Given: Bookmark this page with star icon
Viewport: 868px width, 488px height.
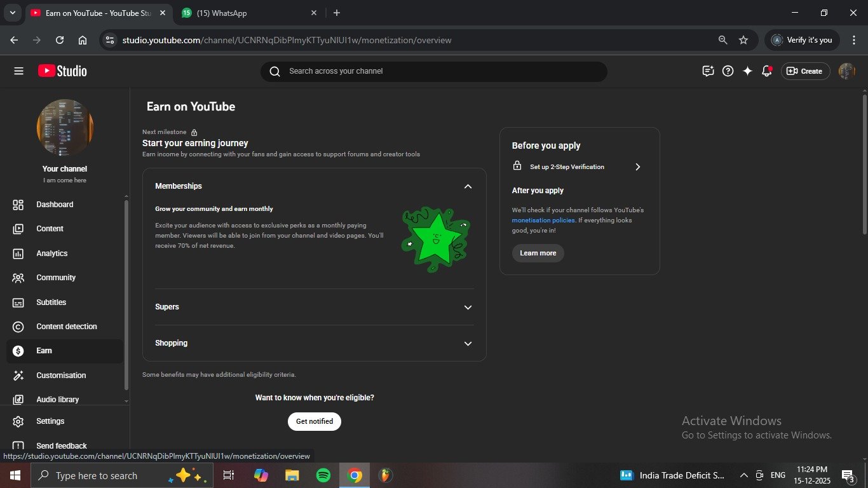Looking at the screenshot, I should pyautogui.click(x=743, y=40).
